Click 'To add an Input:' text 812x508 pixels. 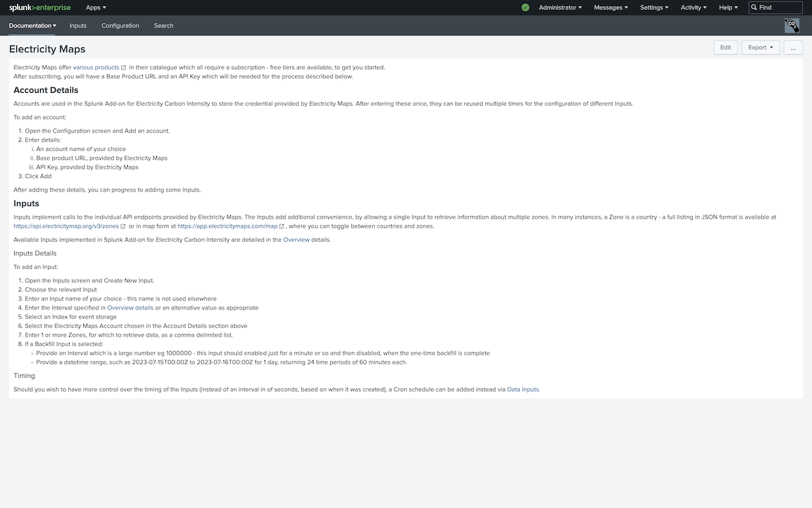tap(36, 267)
